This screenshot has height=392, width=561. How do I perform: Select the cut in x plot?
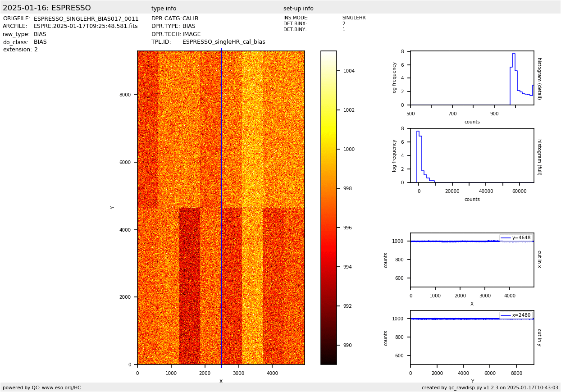pos(472,260)
